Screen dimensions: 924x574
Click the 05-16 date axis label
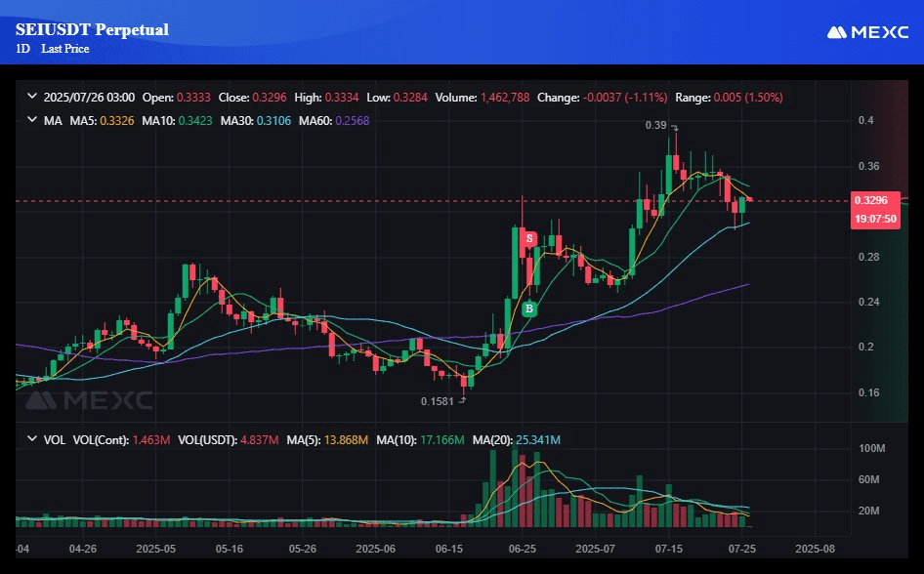point(230,549)
